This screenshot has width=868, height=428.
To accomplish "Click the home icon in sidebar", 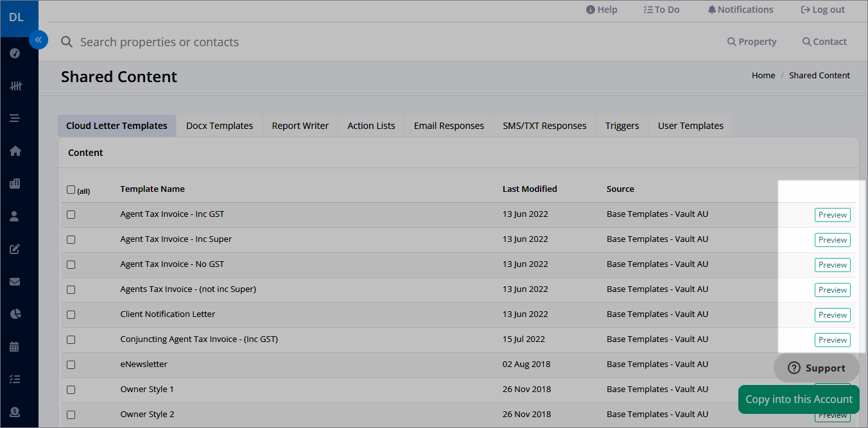I will pyautogui.click(x=15, y=151).
